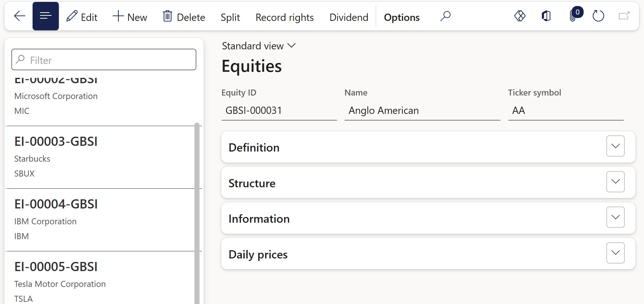Viewport: 644px width, 304px height.
Task: Click the TSLA ticker text
Action: click(23, 299)
